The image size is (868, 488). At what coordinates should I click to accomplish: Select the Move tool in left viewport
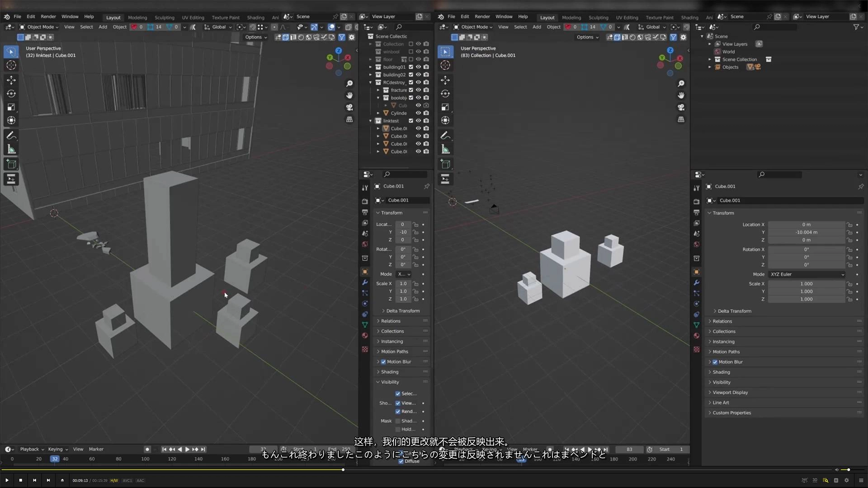tap(11, 80)
